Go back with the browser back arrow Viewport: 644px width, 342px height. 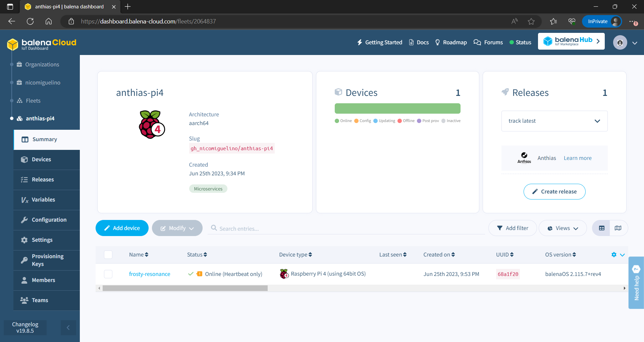pos(12,21)
